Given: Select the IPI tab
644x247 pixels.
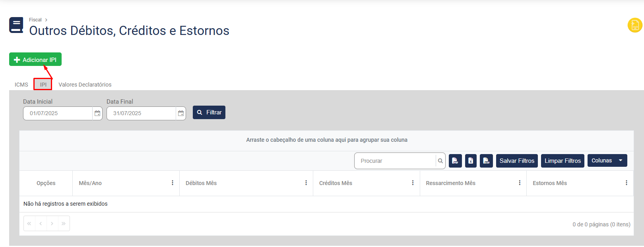Looking at the screenshot, I should (43, 85).
